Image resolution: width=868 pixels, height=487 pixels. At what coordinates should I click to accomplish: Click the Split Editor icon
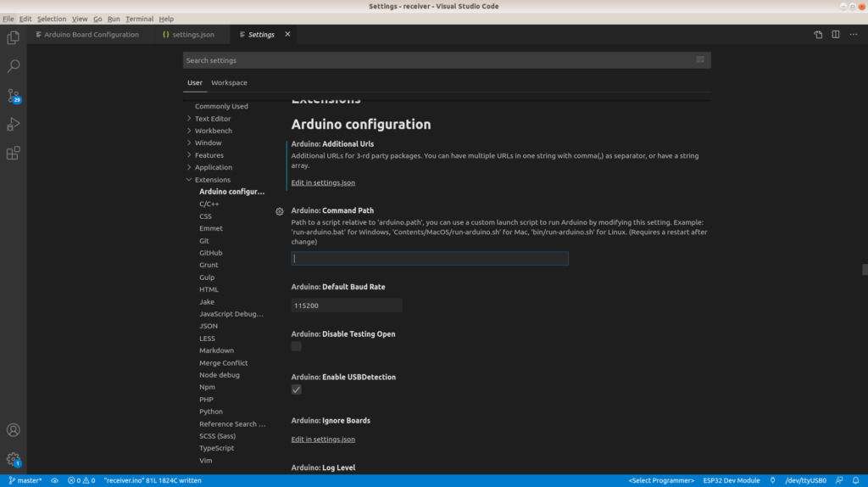(x=836, y=35)
